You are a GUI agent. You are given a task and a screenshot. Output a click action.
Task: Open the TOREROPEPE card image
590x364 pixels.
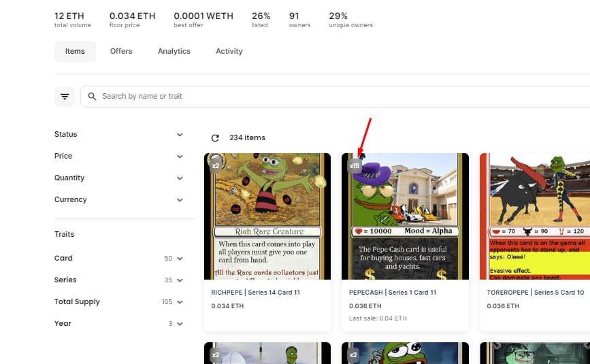[x=535, y=216]
